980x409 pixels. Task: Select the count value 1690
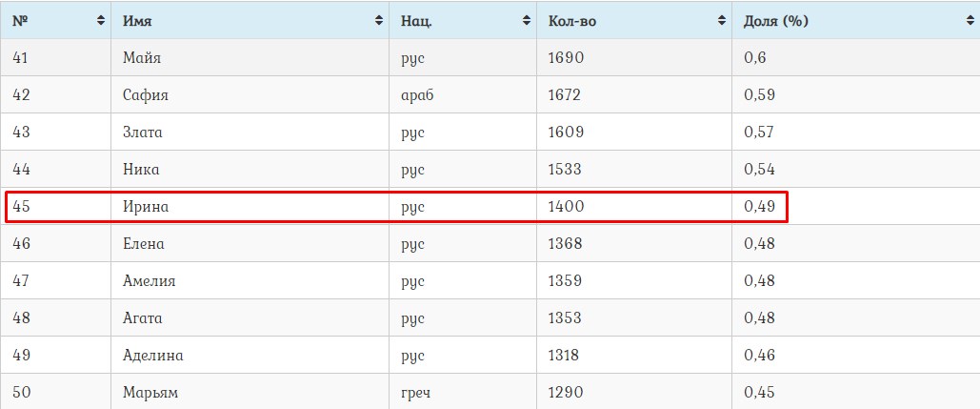(x=566, y=58)
